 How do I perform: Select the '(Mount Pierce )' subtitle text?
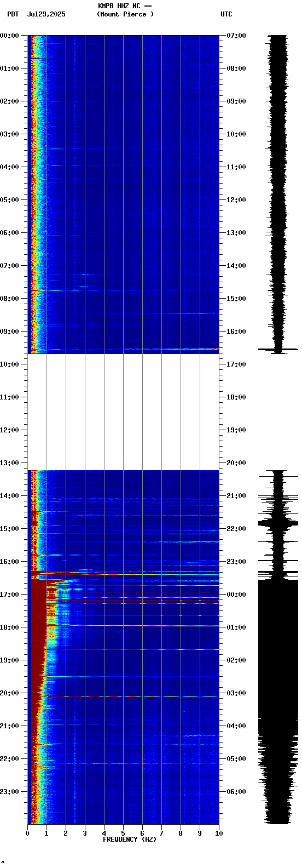pos(125,14)
